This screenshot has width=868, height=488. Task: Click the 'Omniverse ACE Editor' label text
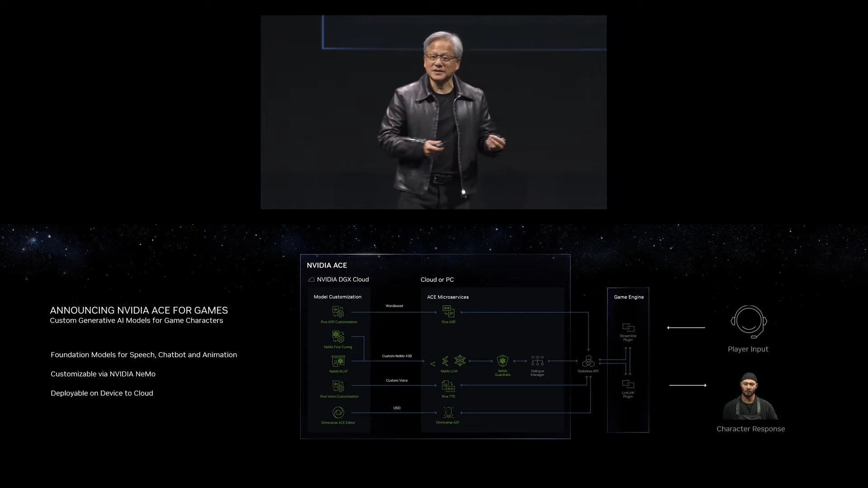point(338,423)
